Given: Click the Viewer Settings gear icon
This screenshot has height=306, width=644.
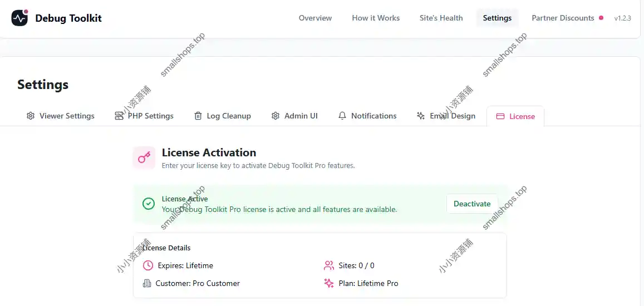Looking at the screenshot, I should pyautogui.click(x=31, y=116).
